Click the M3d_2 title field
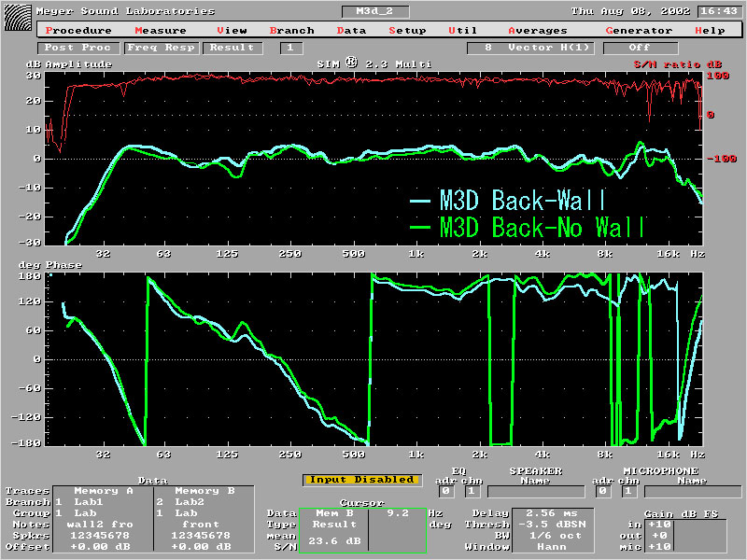This screenshot has height=560, width=747. click(375, 11)
